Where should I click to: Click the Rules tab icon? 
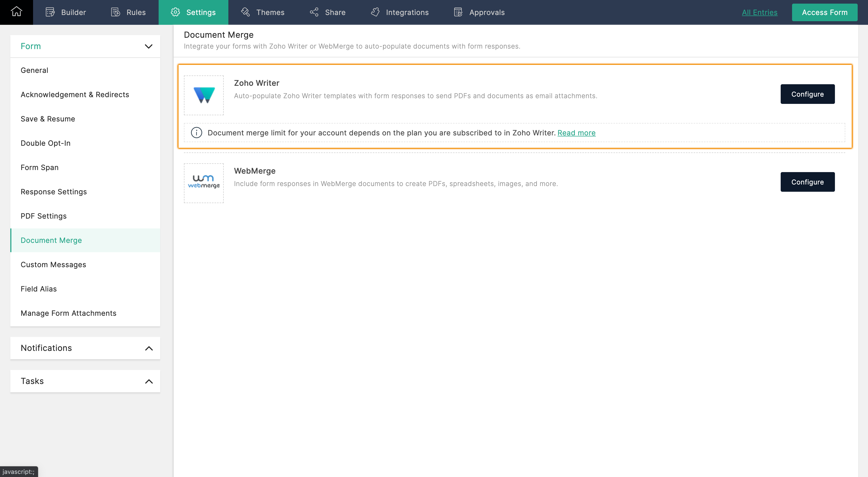point(115,12)
